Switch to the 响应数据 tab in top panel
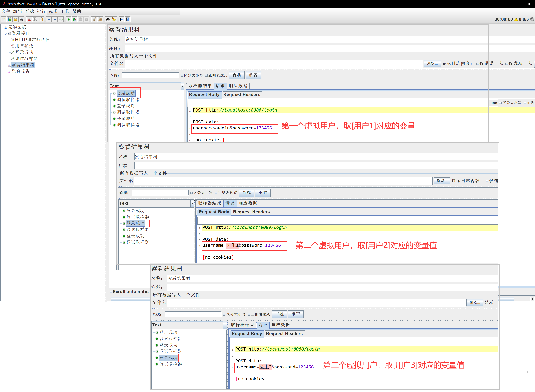This screenshot has height=392, width=535. (x=238, y=86)
